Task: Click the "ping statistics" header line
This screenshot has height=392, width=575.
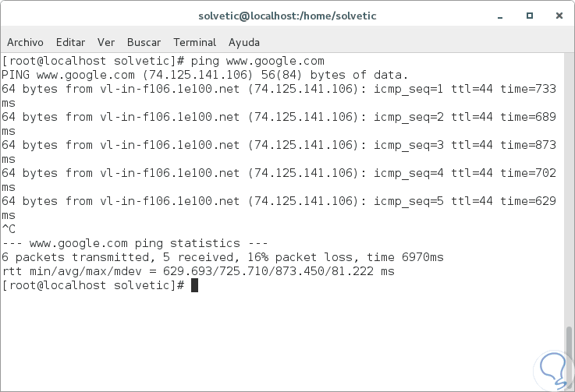Action: (135, 243)
